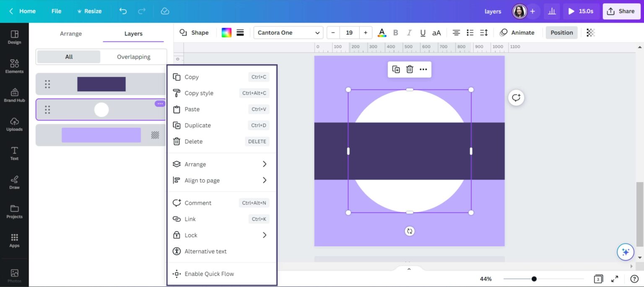Open the Cantora One font dropdown

pyautogui.click(x=288, y=32)
